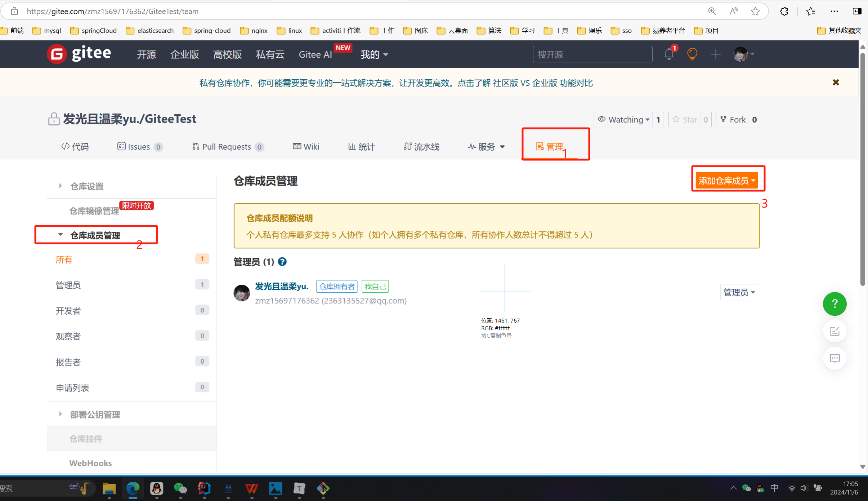The width and height of the screenshot is (868, 501).
Task: Toggle the browser sidebar icon
Action: pyautogui.click(x=857, y=11)
